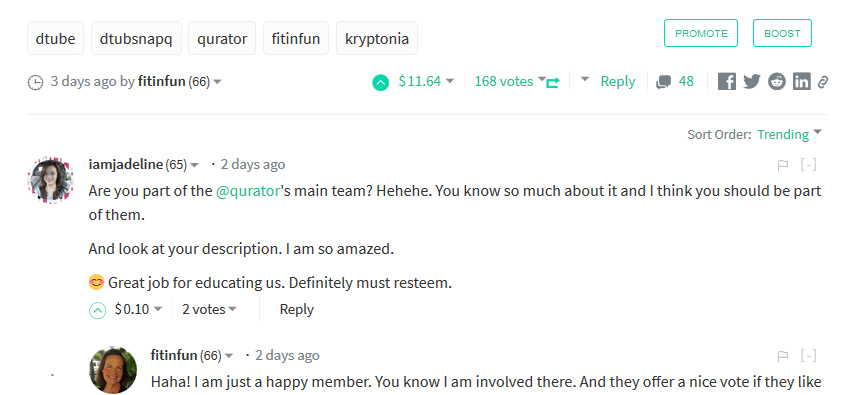The image size is (857, 395).
Task: Resteem the post via the arrows icon
Action: [553, 83]
